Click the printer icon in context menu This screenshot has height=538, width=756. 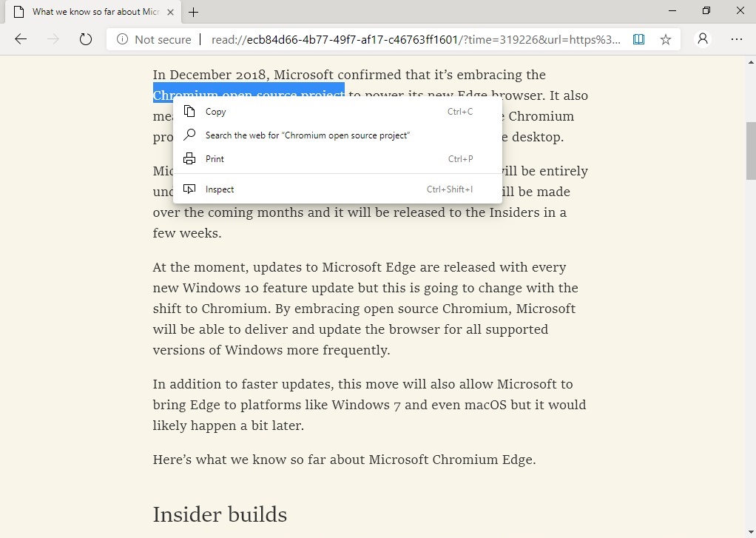pyautogui.click(x=189, y=158)
